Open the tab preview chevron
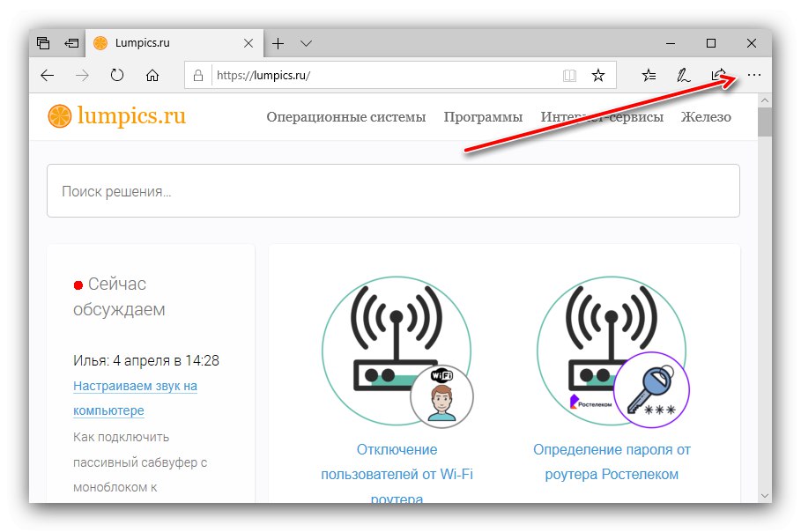Image resolution: width=801 pixels, height=532 pixels. point(306,42)
